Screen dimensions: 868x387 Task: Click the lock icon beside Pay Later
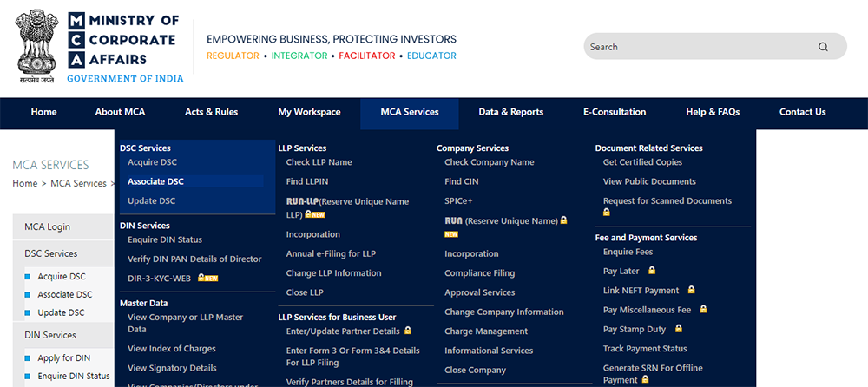tap(652, 272)
